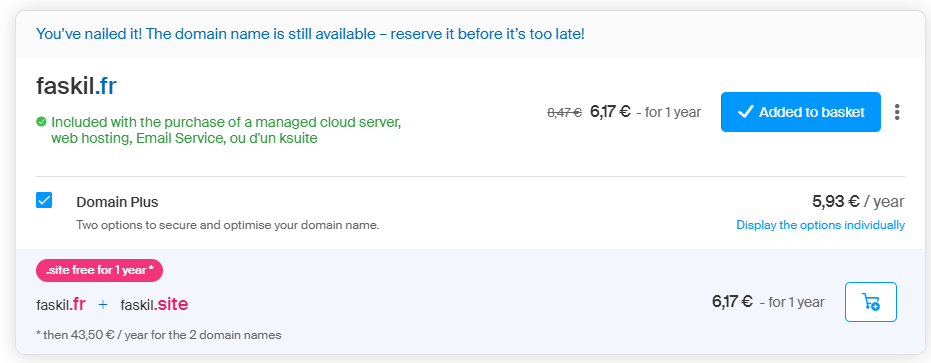Image resolution: width=931 pixels, height=363 pixels.
Task: Click 'Two options to secure' description text
Action: tap(227, 225)
